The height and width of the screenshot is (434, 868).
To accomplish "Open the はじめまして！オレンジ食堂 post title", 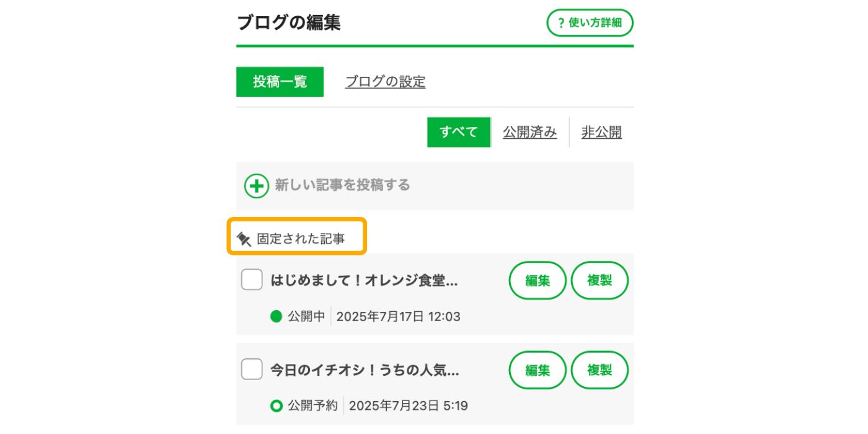I will click(x=365, y=280).
